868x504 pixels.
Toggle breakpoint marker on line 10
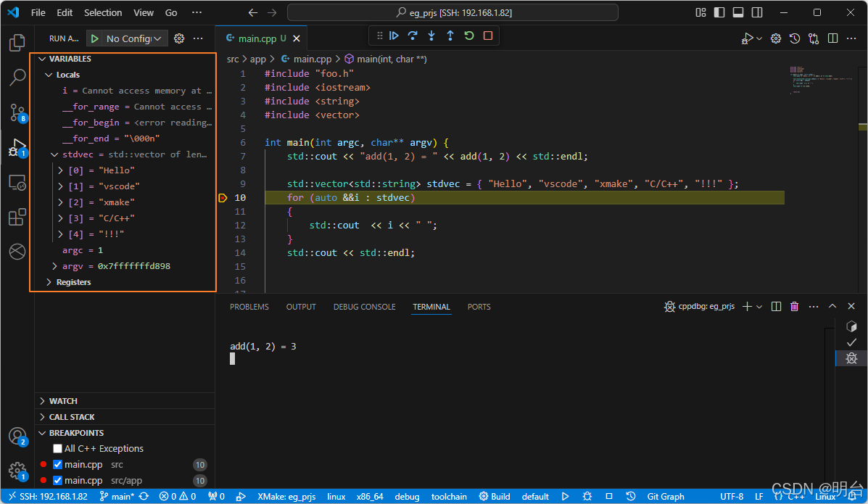(x=223, y=198)
